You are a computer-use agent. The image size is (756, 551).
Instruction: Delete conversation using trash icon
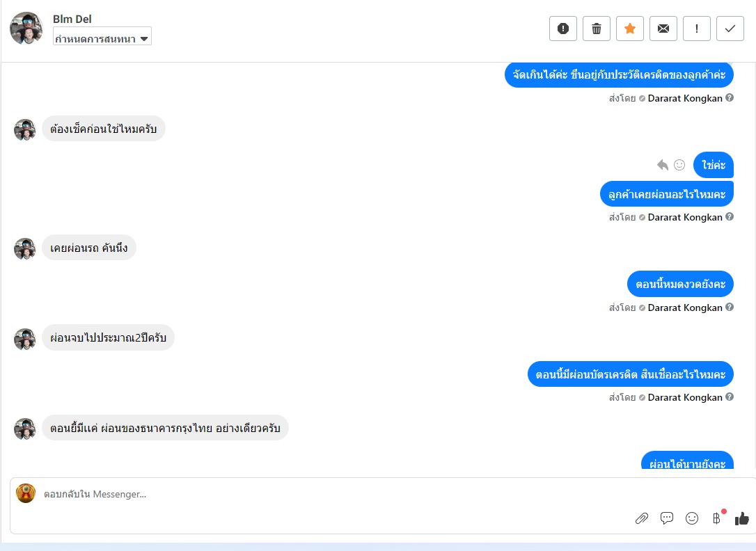click(597, 29)
